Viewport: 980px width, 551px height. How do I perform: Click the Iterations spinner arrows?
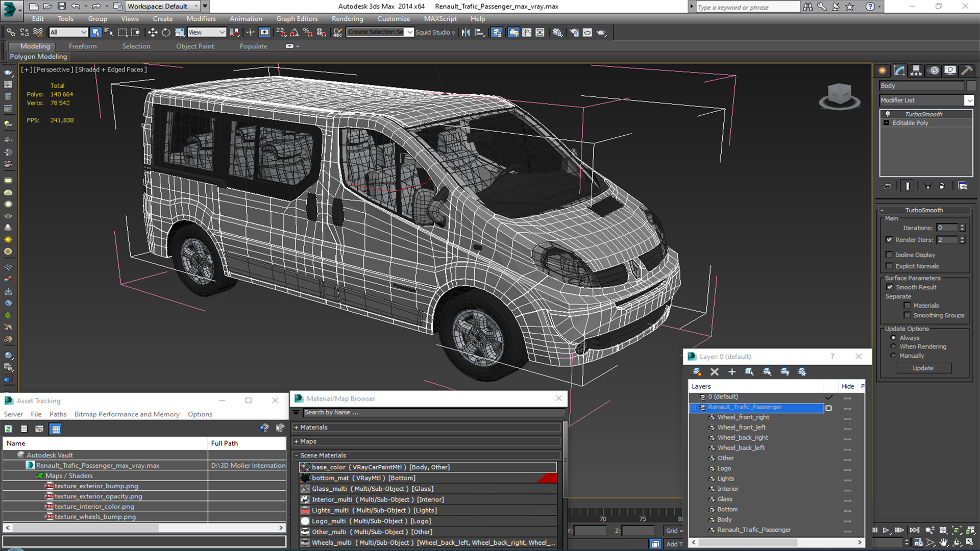pyautogui.click(x=962, y=228)
